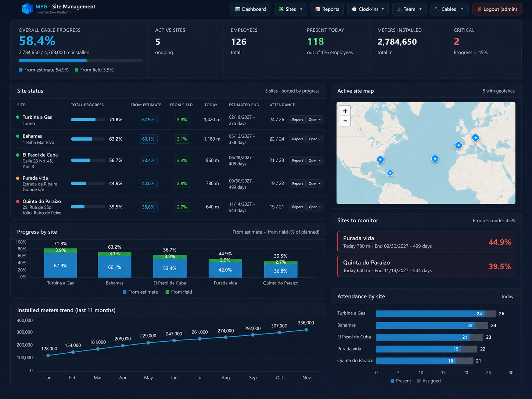
Task: Click the map marker over Spain
Action: [x=459, y=145]
